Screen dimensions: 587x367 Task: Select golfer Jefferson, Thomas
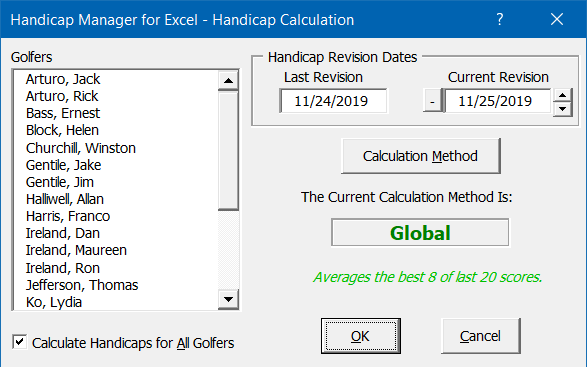point(116,285)
